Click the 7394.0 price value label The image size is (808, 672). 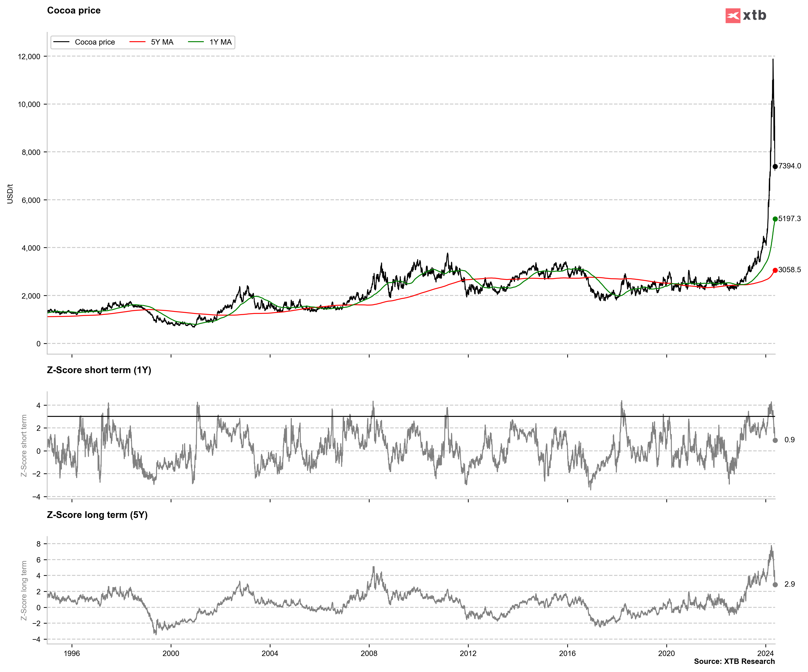click(790, 166)
